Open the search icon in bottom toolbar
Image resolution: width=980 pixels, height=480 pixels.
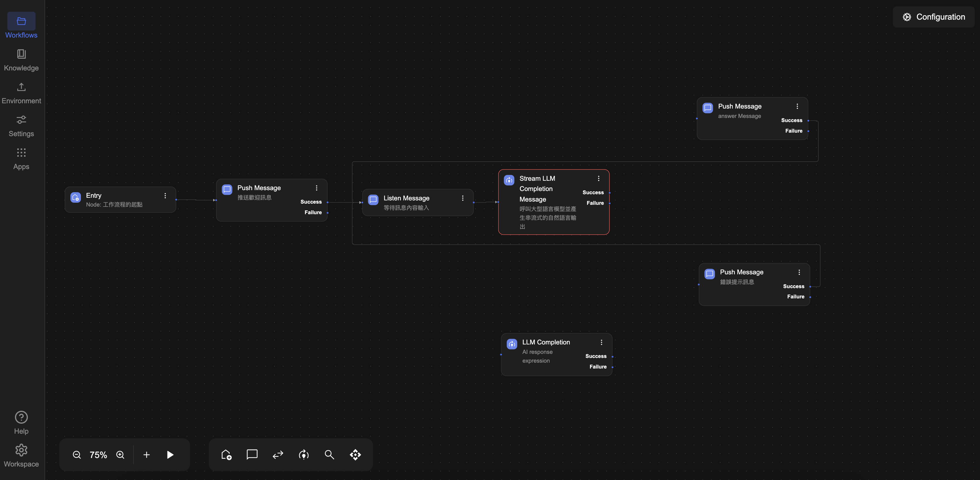329,454
